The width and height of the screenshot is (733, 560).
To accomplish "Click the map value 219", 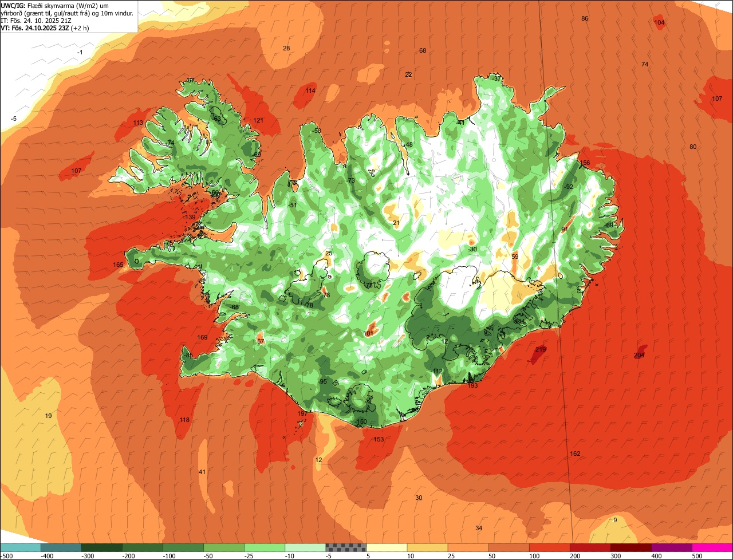I will click(x=541, y=349).
